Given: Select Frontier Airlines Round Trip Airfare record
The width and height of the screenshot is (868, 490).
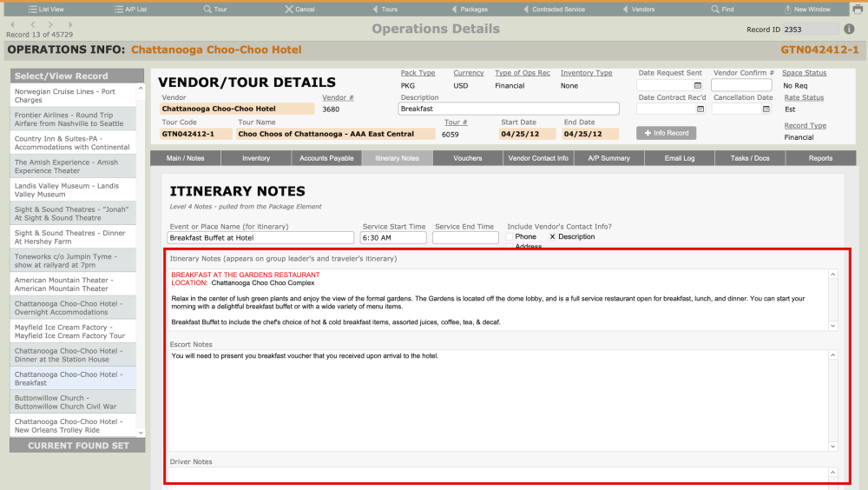Looking at the screenshot, I should click(x=73, y=119).
